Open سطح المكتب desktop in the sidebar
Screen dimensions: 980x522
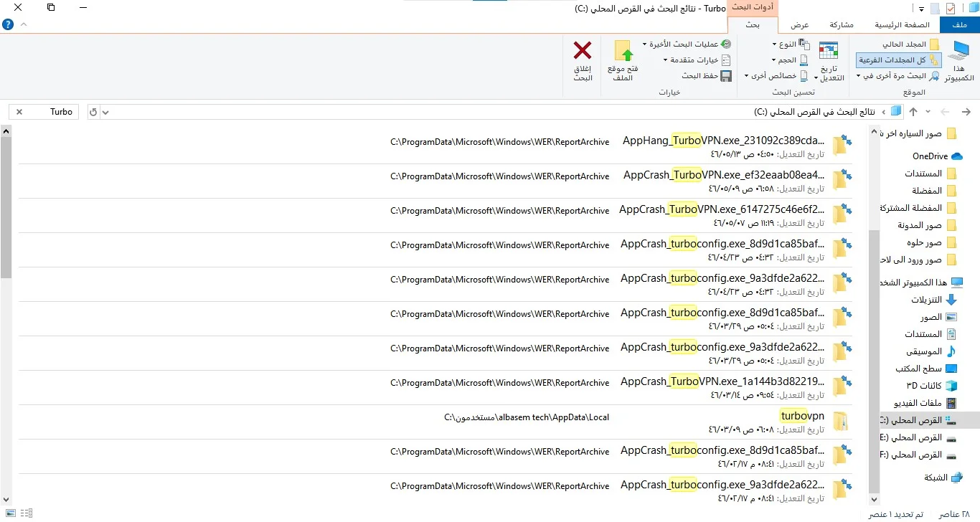[x=926, y=369]
